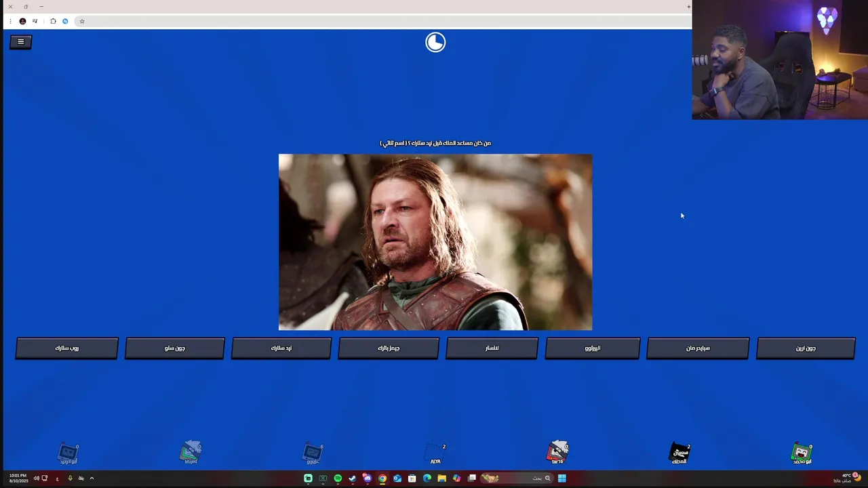This screenshot has width=868, height=488.
Task: Open the 40°C weather widget
Action: click(846, 479)
